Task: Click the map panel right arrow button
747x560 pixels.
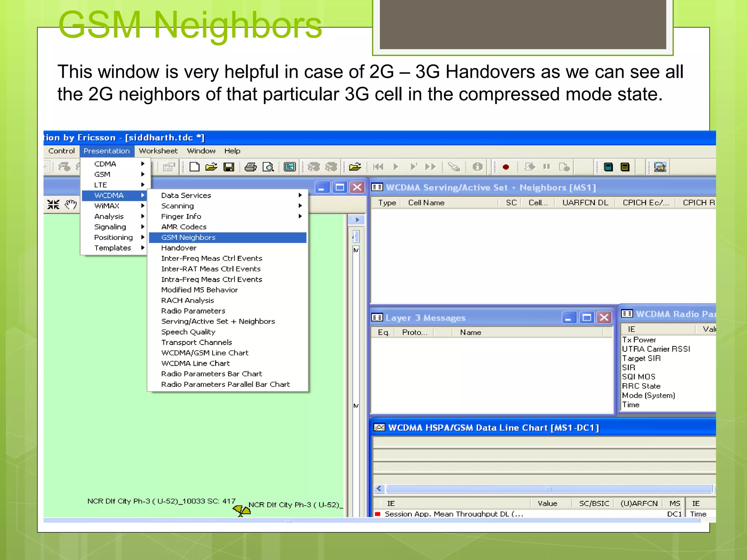Action: (357, 220)
